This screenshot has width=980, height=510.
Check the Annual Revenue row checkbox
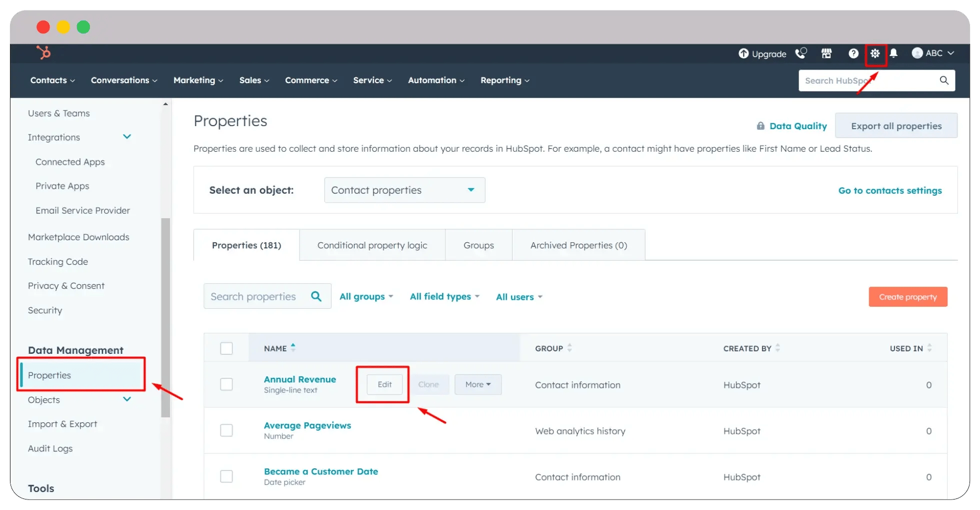[x=226, y=384]
